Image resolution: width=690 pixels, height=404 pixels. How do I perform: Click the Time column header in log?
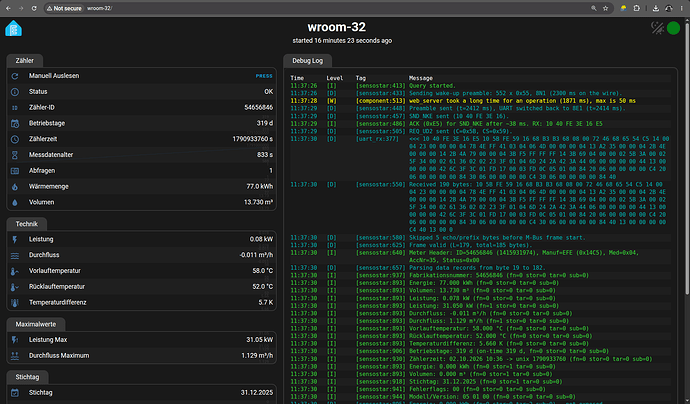pyautogui.click(x=297, y=78)
